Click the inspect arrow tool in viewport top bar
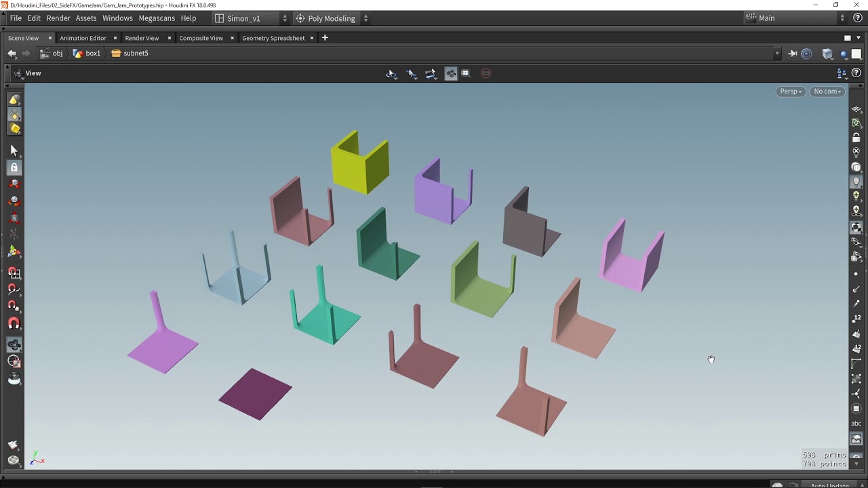868x488 pixels. [412, 73]
